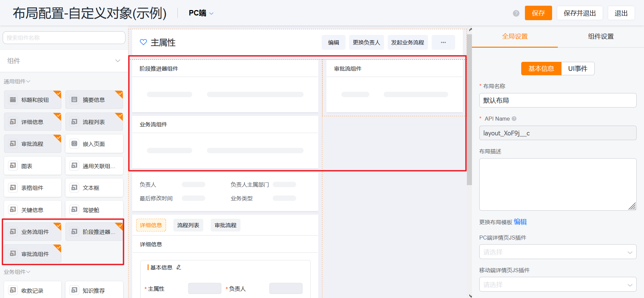Click the 关键信息 component icon
This screenshot has width=644, height=298.
pos(13,210)
